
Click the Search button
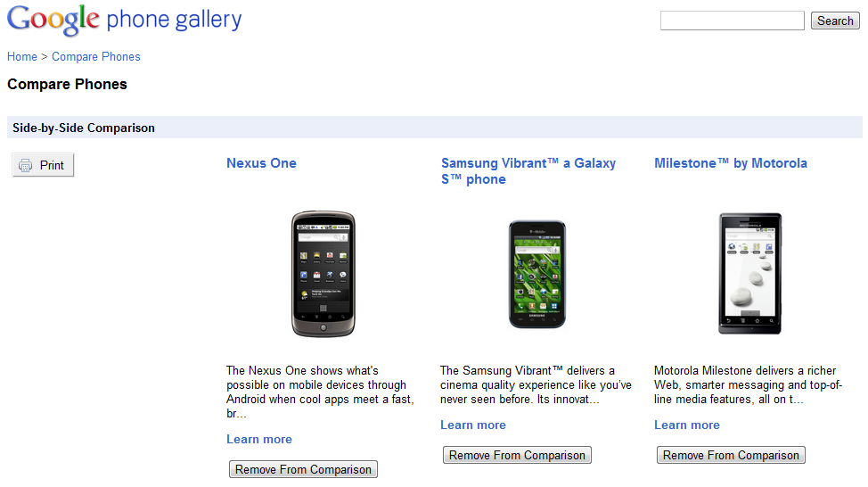(x=835, y=21)
